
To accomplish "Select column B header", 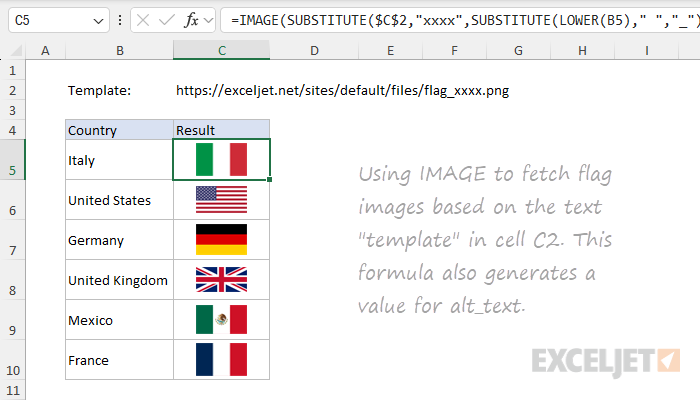I will click(x=119, y=51).
